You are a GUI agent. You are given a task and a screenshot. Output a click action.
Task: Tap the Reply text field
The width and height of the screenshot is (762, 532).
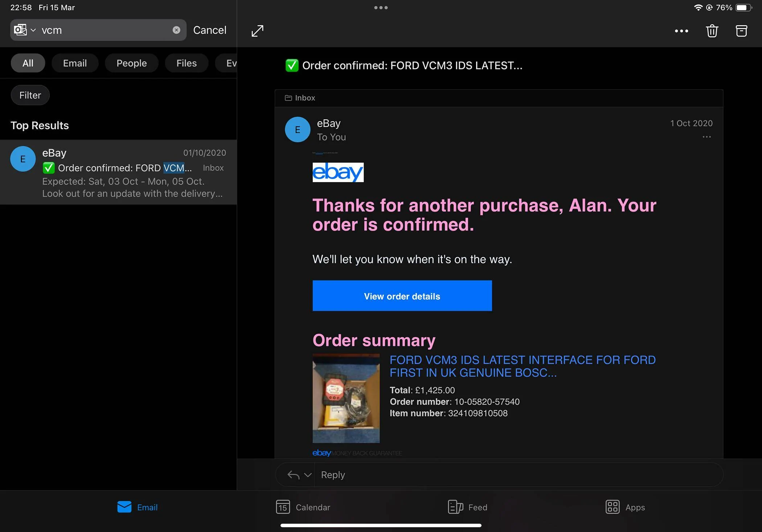point(519,475)
